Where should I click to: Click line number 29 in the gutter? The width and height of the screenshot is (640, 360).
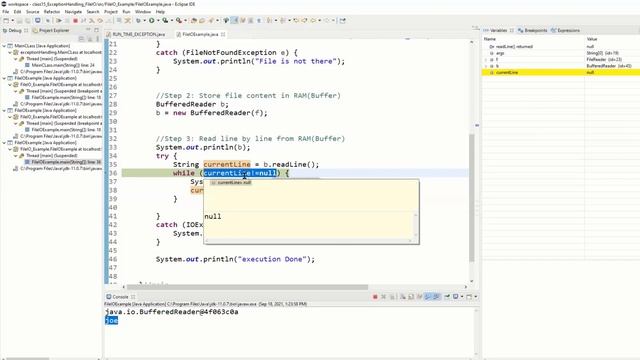point(113,113)
